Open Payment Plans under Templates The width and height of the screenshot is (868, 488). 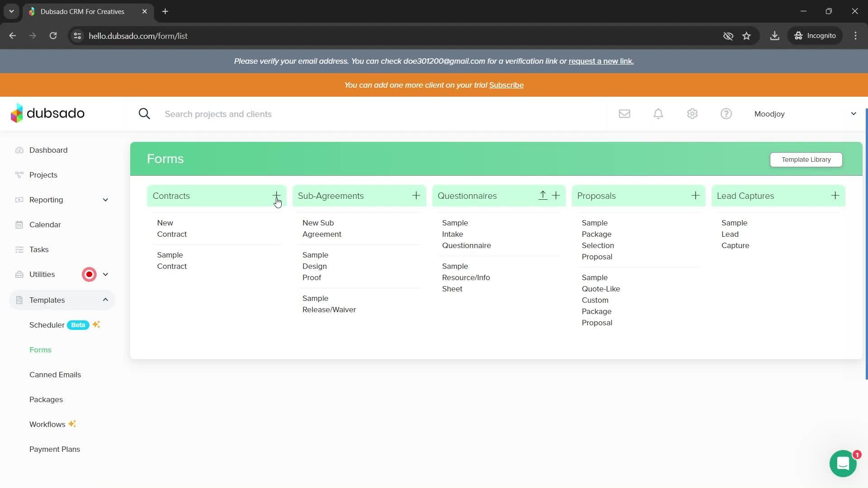(x=55, y=449)
